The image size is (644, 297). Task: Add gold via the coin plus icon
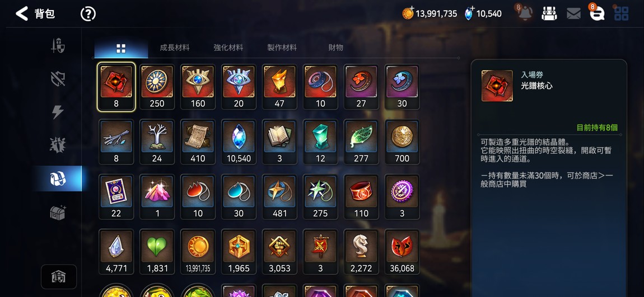coord(408,13)
